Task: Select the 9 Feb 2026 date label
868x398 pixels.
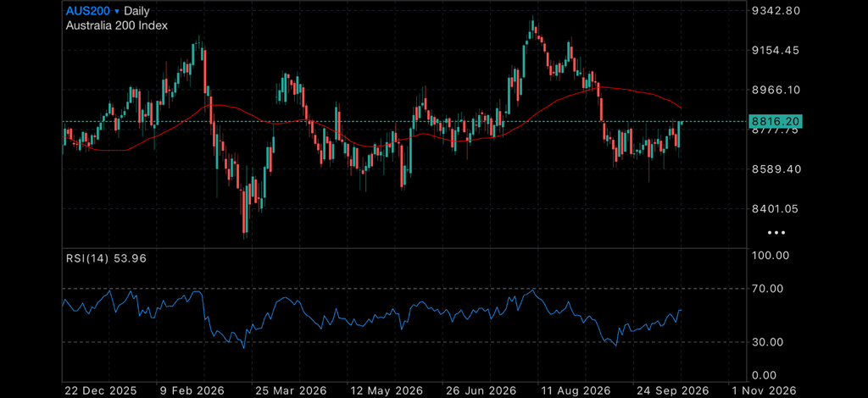Action: [x=191, y=390]
